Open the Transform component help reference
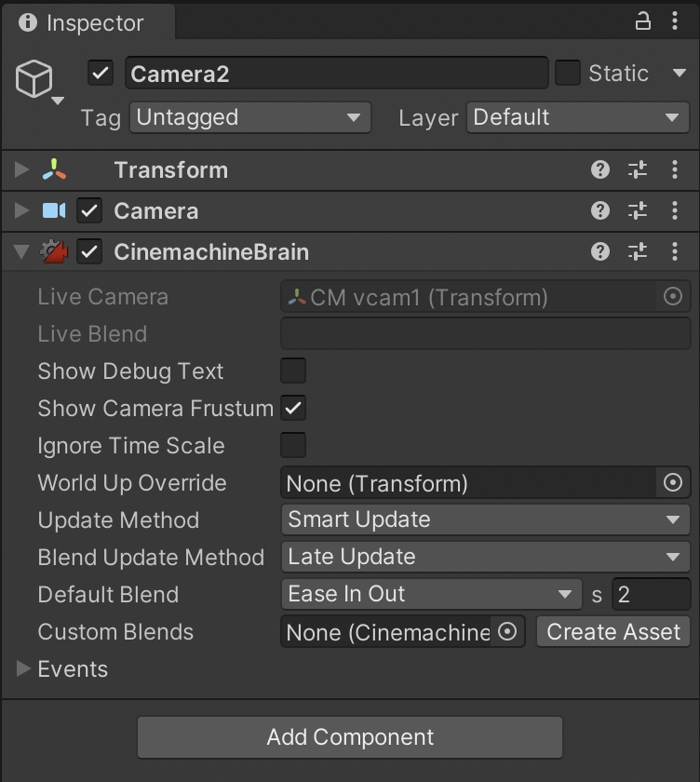The height and width of the screenshot is (782, 700). [600, 169]
